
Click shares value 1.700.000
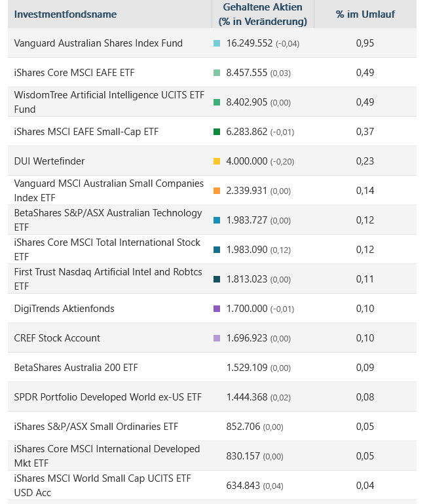247,309
